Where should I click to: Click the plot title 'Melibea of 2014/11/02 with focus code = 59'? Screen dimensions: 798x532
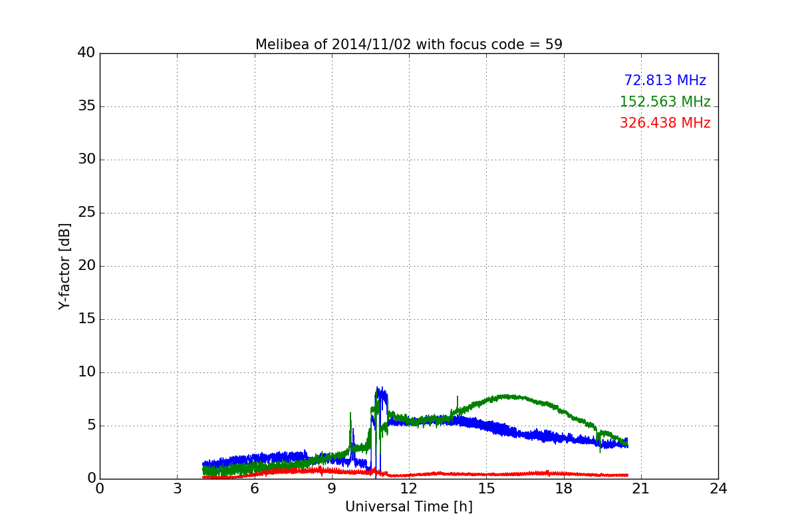(409, 45)
